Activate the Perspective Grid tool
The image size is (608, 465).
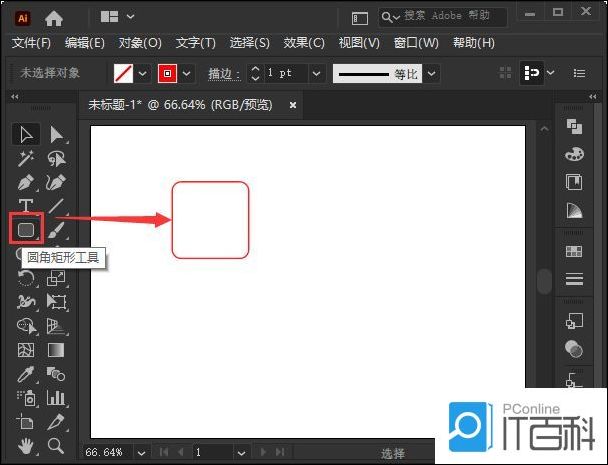pyautogui.click(x=57, y=326)
